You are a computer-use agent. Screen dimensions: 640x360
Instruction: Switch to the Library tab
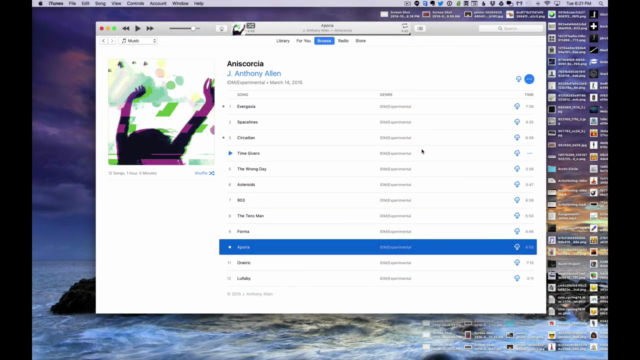(282, 41)
